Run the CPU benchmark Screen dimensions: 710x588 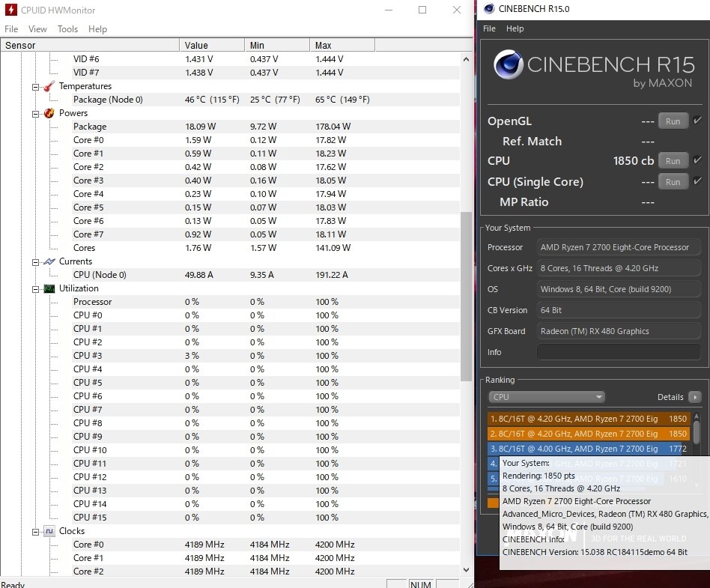tap(673, 161)
